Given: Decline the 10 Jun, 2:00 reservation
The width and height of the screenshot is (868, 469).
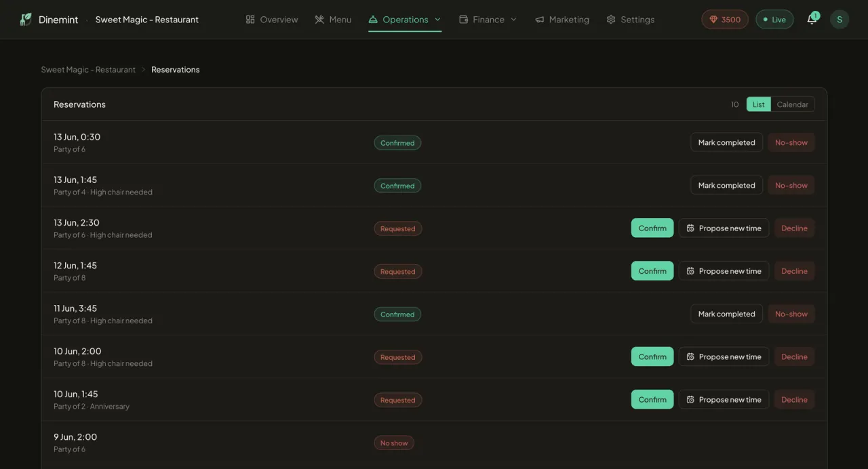Looking at the screenshot, I should [794, 356].
